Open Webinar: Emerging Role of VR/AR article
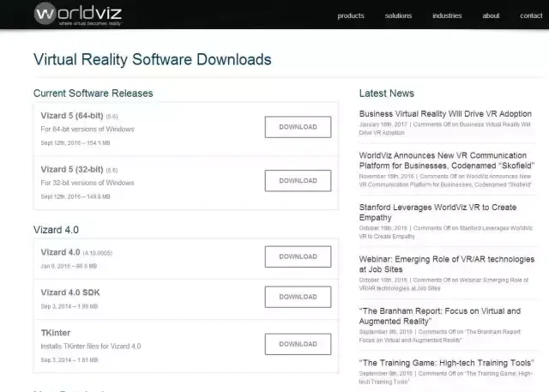 coord(447,264)
